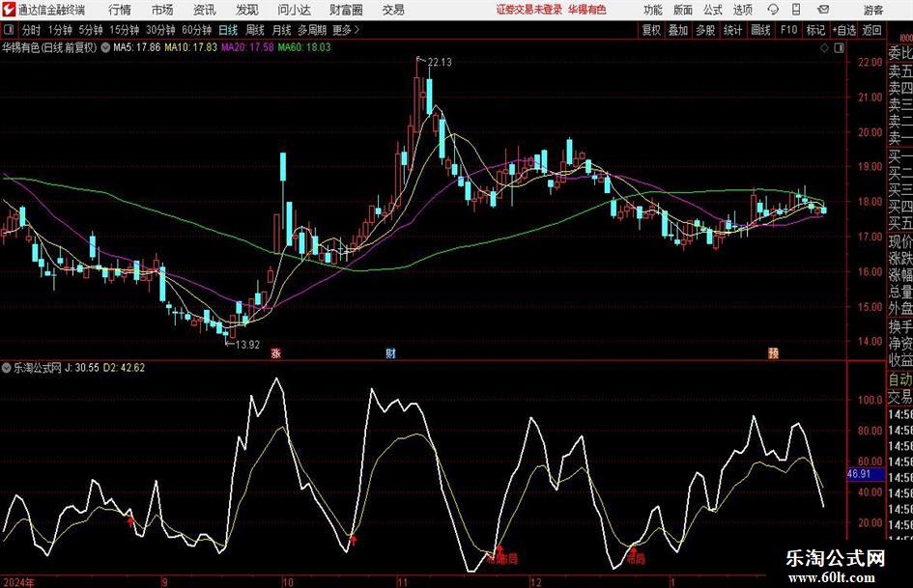Open the 市场 menu
This screenshot has width=913, height=588.
point(162,10)
